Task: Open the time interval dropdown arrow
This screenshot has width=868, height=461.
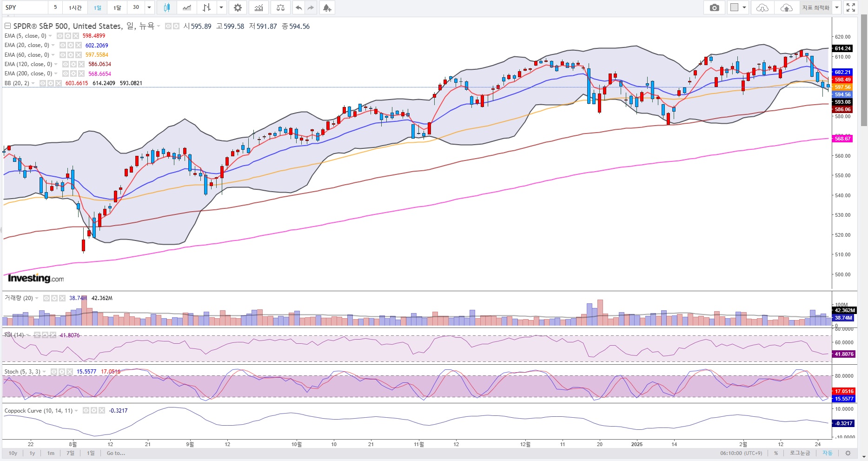Action: tap(149, 7)
